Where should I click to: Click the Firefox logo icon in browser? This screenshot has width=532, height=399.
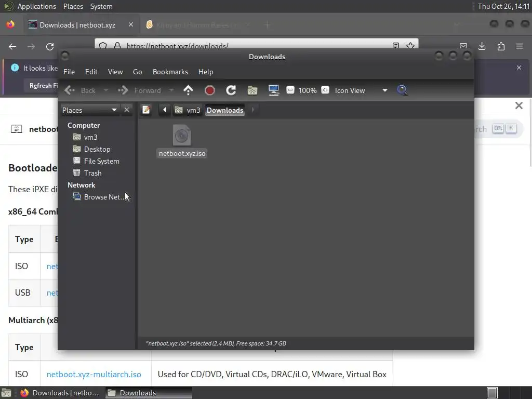10,25
